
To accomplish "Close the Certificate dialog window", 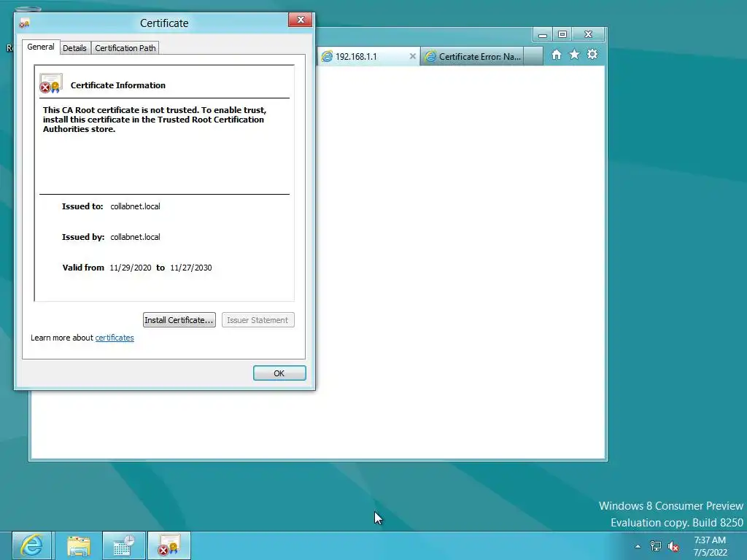I will click(300, 20).
